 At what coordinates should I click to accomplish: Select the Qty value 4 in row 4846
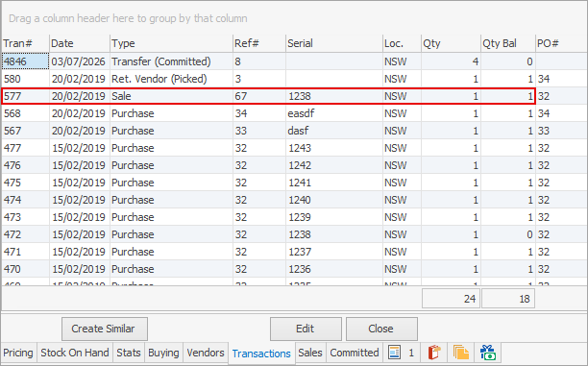pyautogui.click(x=452, y=61)
